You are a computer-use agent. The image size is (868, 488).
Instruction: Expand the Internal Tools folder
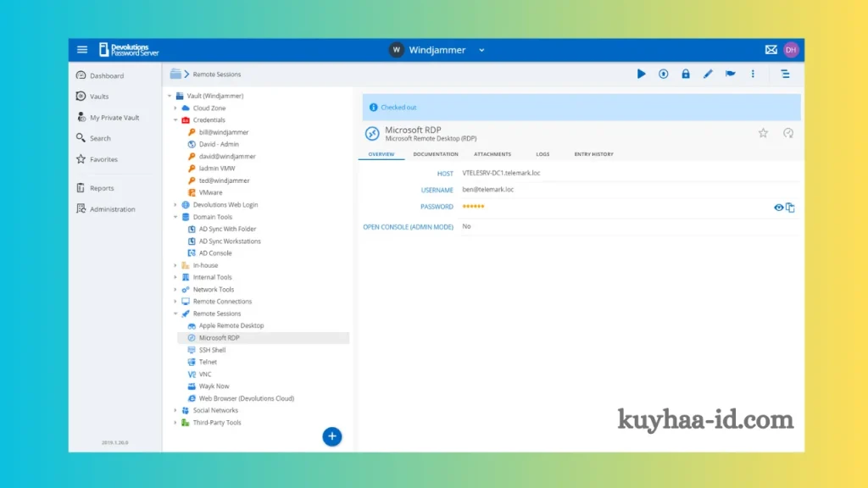point(175,277)
